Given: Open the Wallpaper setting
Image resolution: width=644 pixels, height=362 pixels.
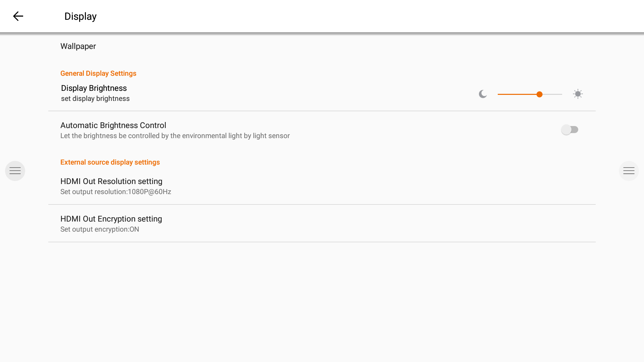Looking at the screenshot, I should [x=78, y=46].
